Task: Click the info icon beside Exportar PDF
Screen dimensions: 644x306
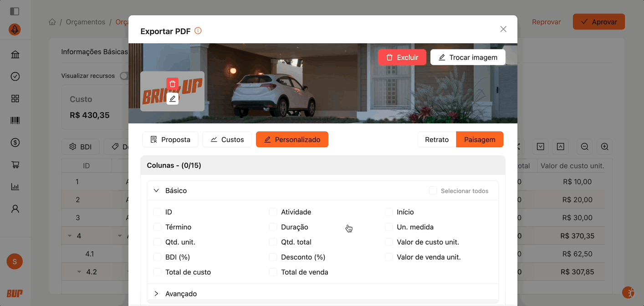Action: click(198, 31)
